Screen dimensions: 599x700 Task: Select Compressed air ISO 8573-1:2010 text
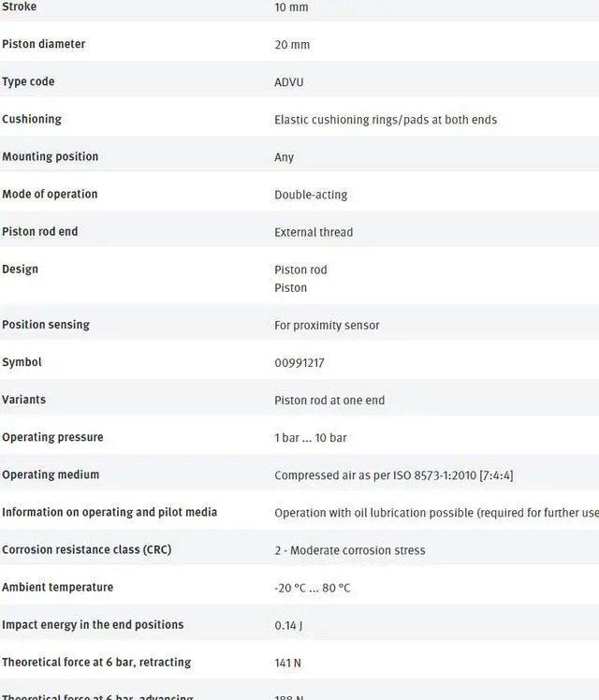click(393, 475)
